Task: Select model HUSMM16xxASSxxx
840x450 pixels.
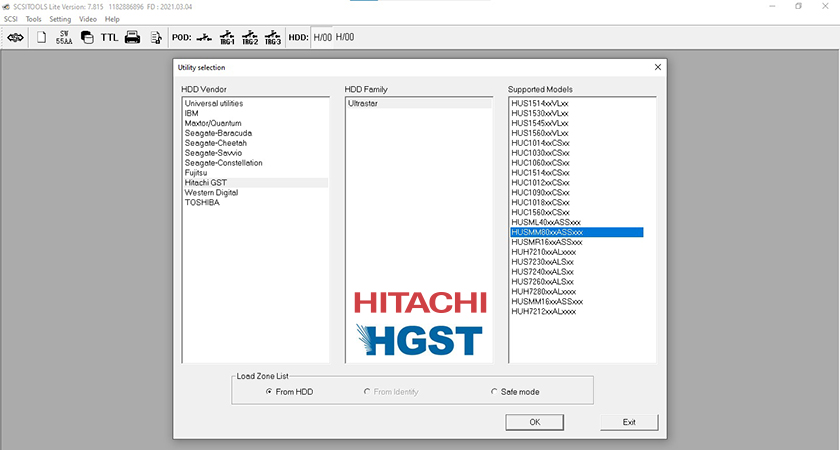Action: click(x=577, y=302)
